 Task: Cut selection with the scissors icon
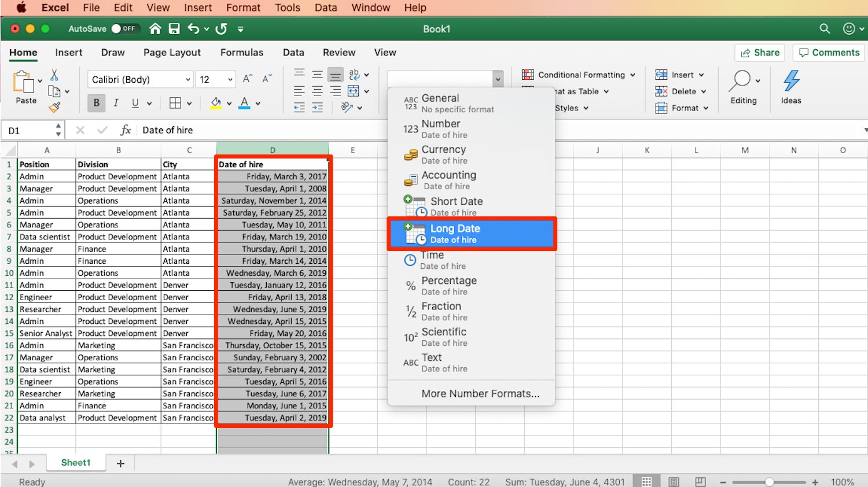[54, 75]
